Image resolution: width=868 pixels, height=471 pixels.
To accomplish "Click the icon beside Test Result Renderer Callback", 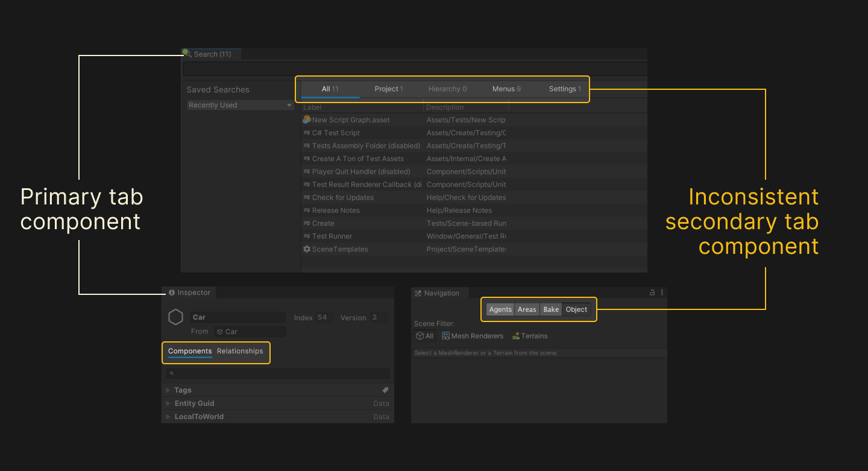I will [x=307, y=185].
